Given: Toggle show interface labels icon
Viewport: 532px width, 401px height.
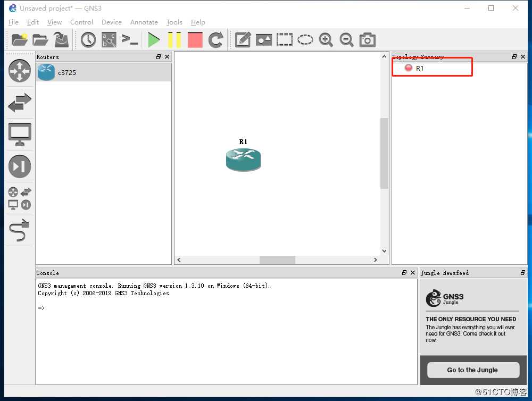Looking at the screenshot, I should pos(109,40).
